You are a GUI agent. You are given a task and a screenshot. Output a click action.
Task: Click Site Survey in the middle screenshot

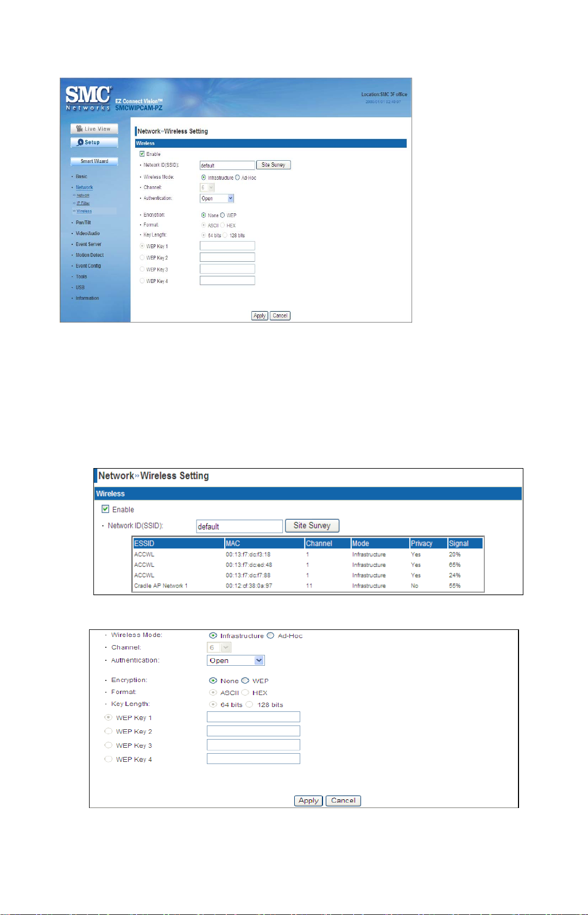[312, 526]
